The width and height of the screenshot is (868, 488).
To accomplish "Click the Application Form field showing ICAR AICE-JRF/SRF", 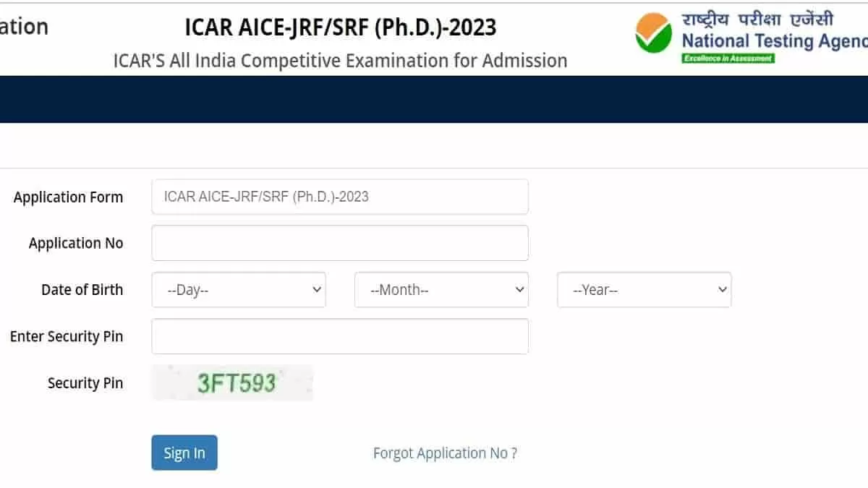I will point(340,196).
